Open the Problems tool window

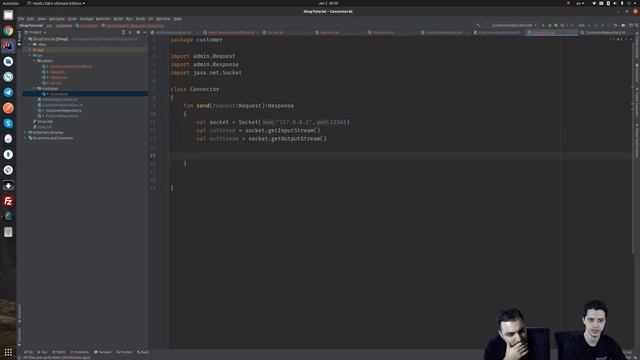[80, 352]
